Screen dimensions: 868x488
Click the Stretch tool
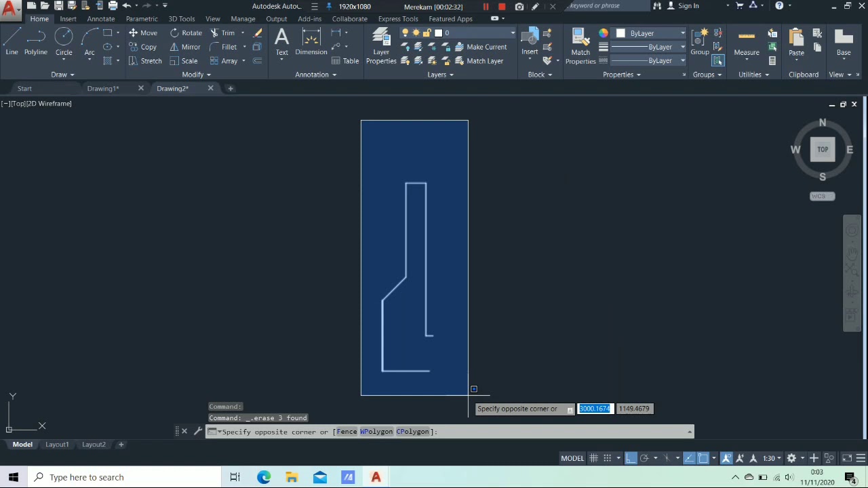click(x=145, y=61)
